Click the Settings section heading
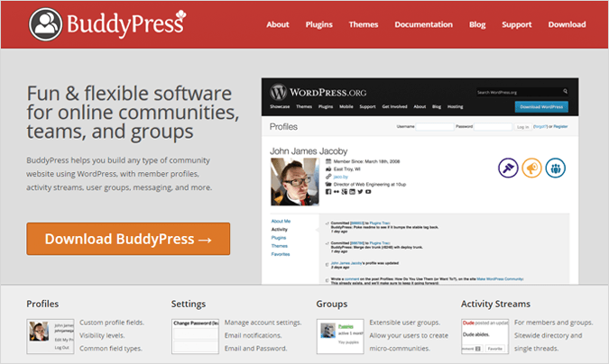 (189, 304)
